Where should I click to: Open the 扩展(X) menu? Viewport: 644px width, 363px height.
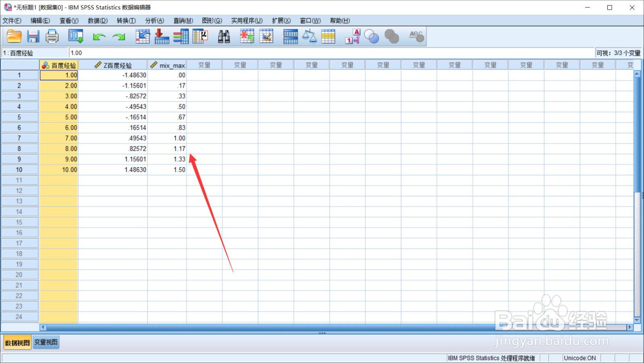(281, 21)
